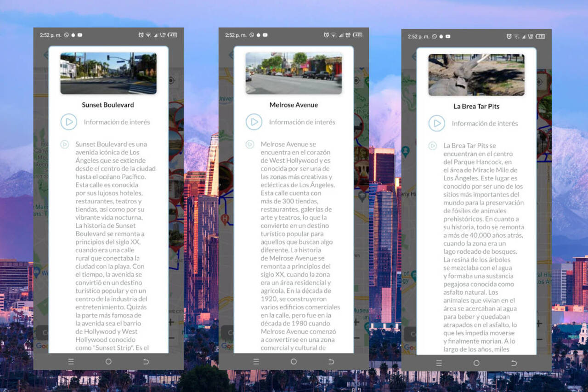The height and width of the screenshot is (392, 588).
Task: Tap Android back button on middle phone
Action: point(331,362)
